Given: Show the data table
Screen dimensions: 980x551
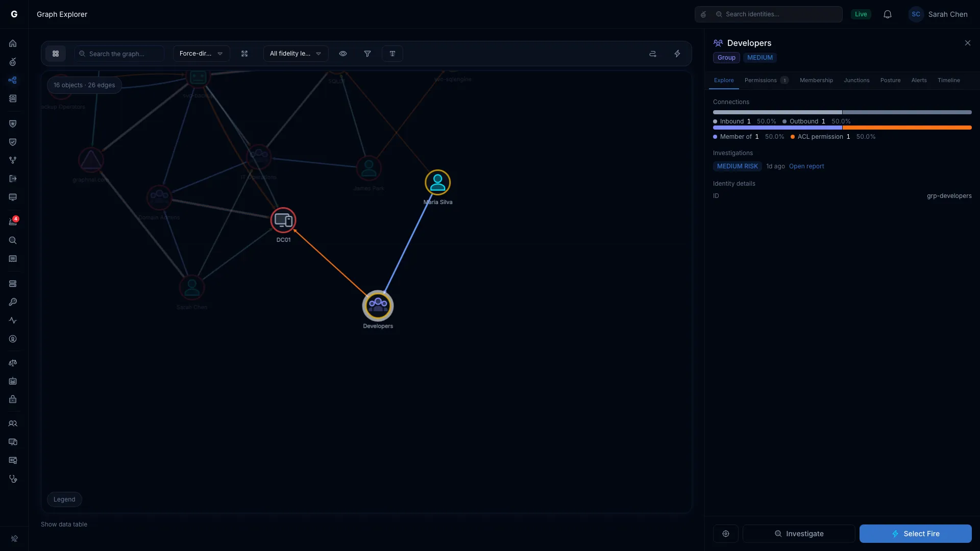Looking at the screenshot, I should [64, 524].
